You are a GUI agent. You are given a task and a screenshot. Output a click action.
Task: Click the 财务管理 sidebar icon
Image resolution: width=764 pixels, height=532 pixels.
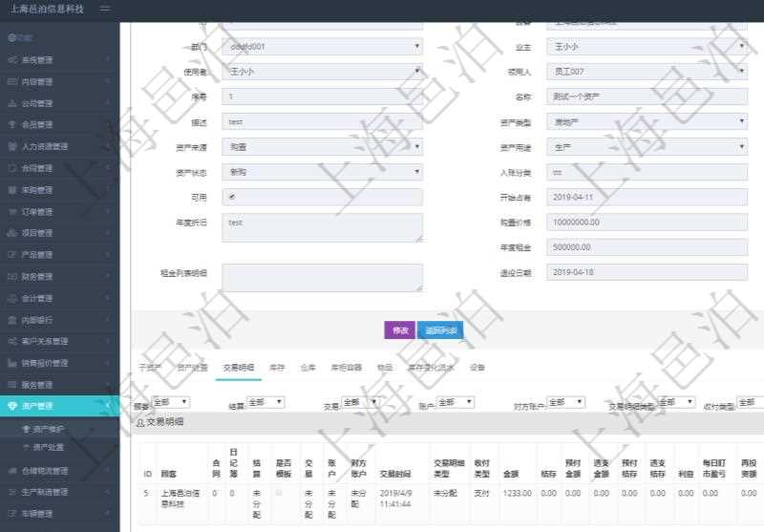[12, 277]
